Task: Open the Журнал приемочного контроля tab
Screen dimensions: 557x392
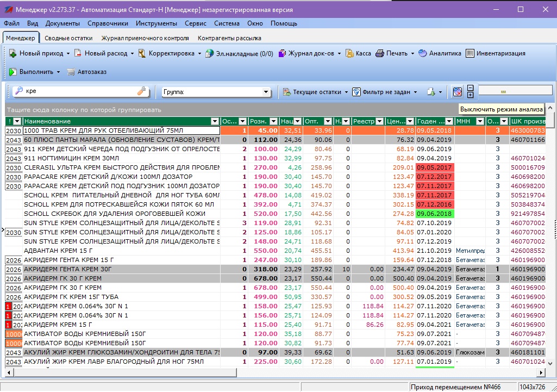Action: (x=145, y=38)
